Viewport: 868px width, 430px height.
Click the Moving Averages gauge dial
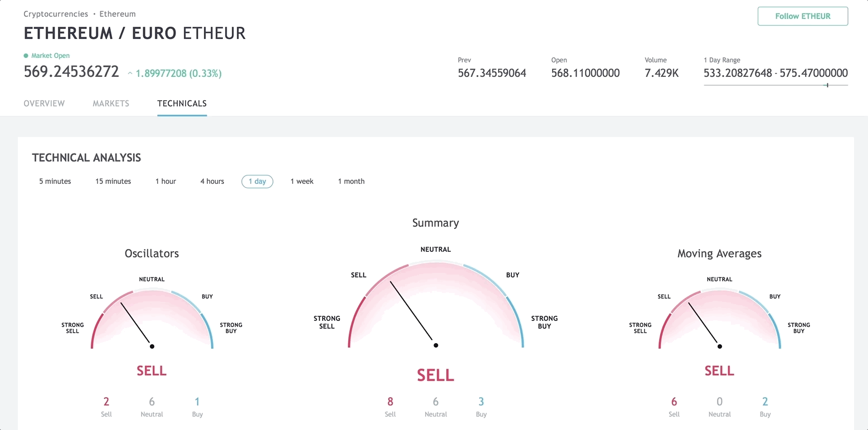[x=720, y=319]
